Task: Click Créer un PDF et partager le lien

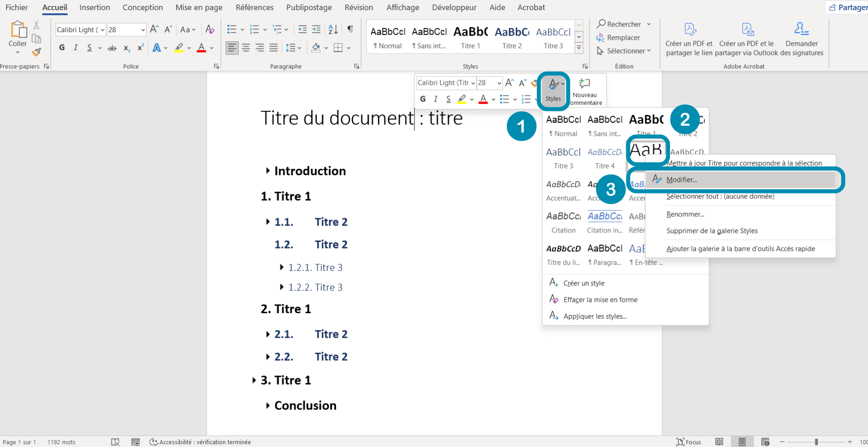Action: (x=689, y=39)
